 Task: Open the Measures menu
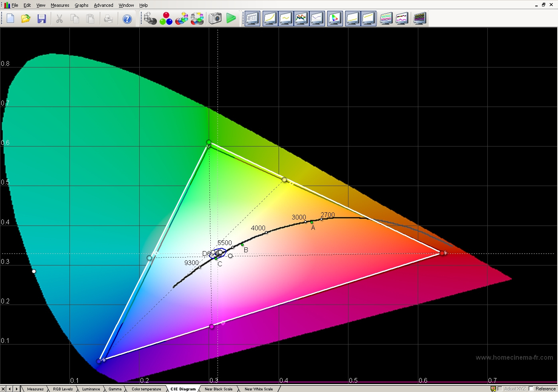[60, 5]
